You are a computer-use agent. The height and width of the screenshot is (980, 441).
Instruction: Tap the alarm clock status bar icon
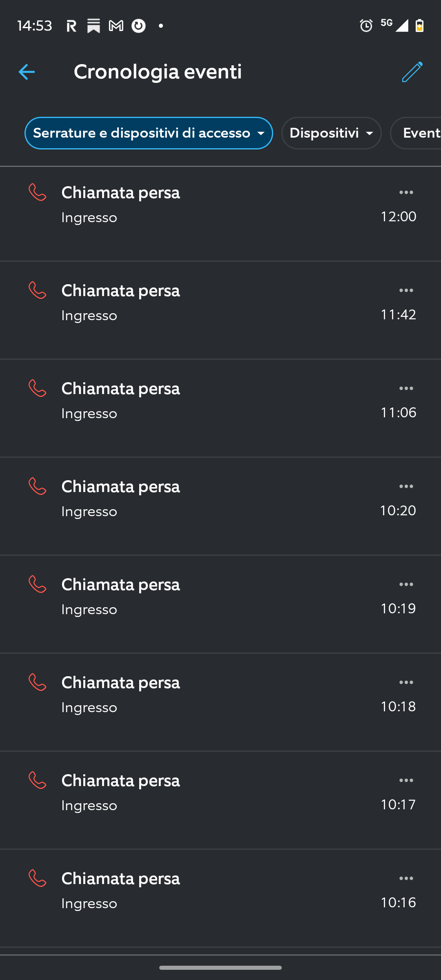coord(366,26)
